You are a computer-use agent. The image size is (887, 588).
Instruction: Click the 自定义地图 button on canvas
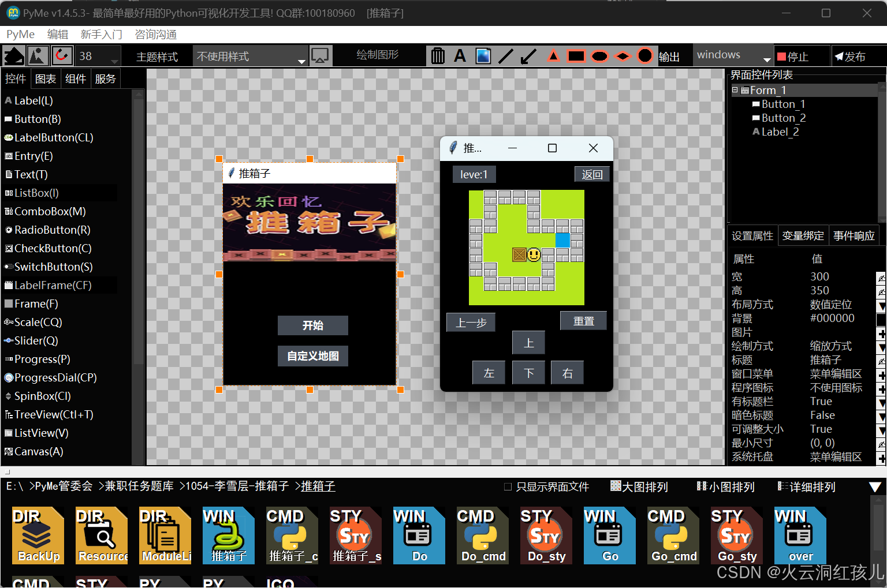pos(313,356)
